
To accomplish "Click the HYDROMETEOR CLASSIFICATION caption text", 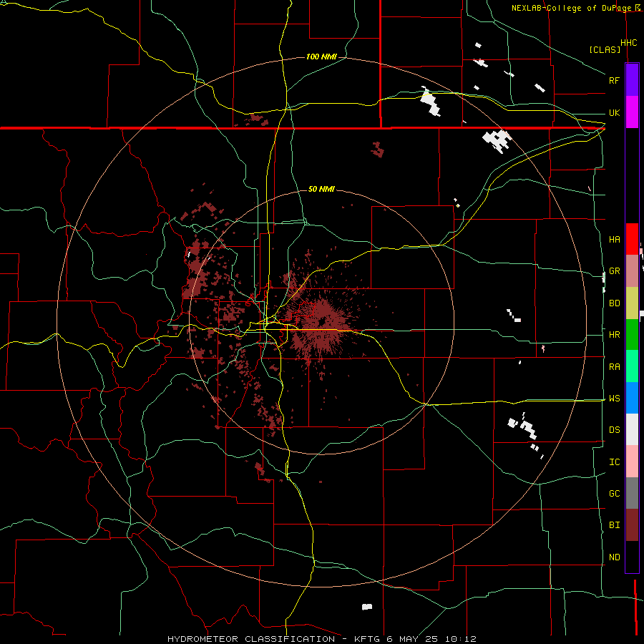I will click(251, 639).
